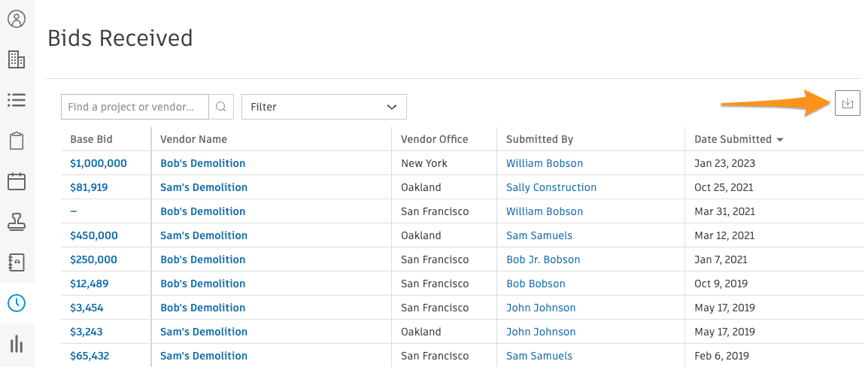This screenshot has height=367, width=868.
Task: Open the bar chart icon in sidebar
Action: pyautogui.click(x=17, y=344)
